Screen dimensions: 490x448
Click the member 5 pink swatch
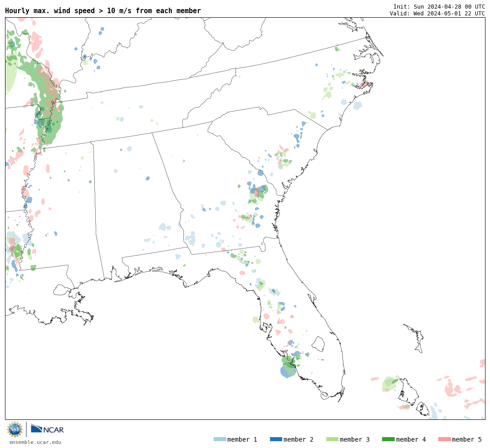coord(444,439)
